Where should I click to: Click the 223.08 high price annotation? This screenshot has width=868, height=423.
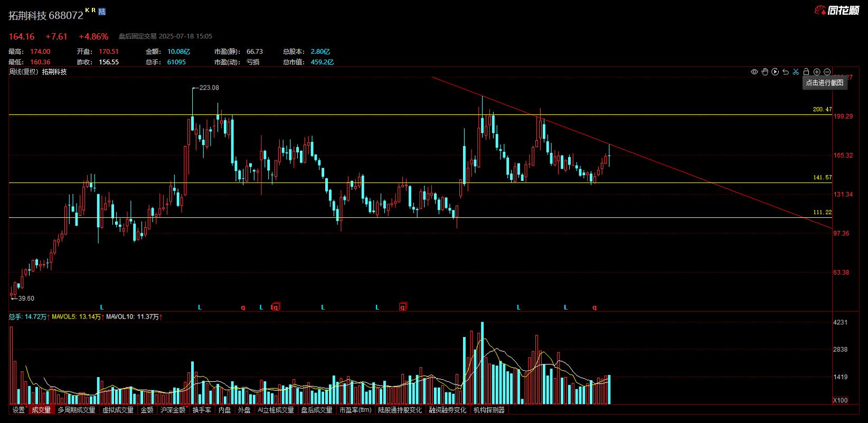[209, 88]
